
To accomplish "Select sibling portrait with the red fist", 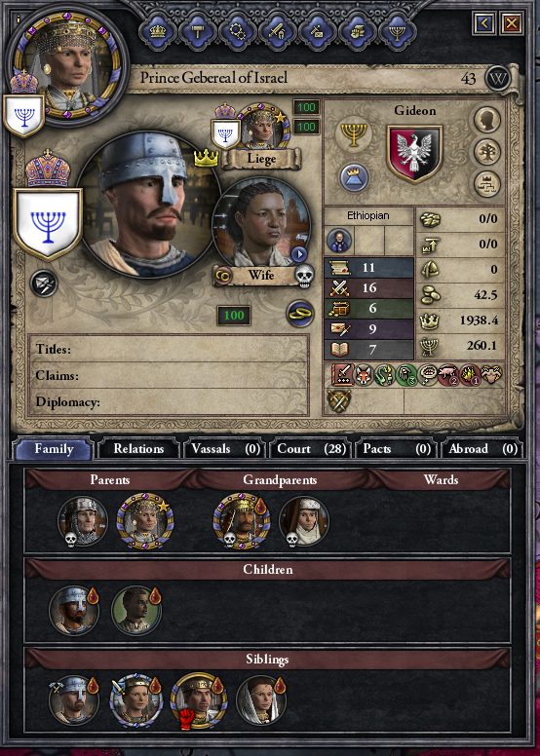I will point(197,700).
